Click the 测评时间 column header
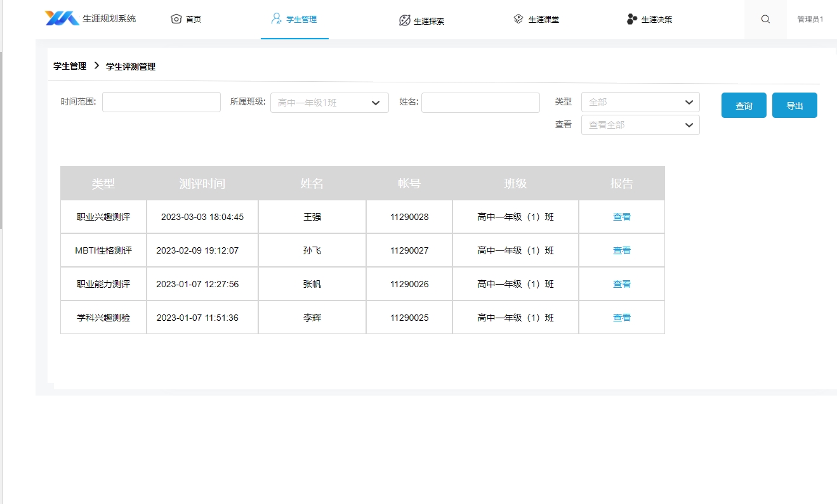Screen dimensions: 837x504 (202, 183)
